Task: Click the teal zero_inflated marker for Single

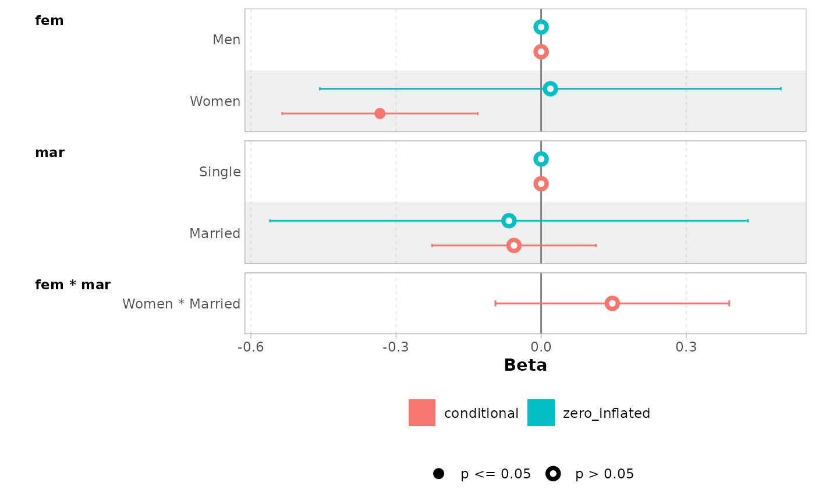Action: [541, 159]
